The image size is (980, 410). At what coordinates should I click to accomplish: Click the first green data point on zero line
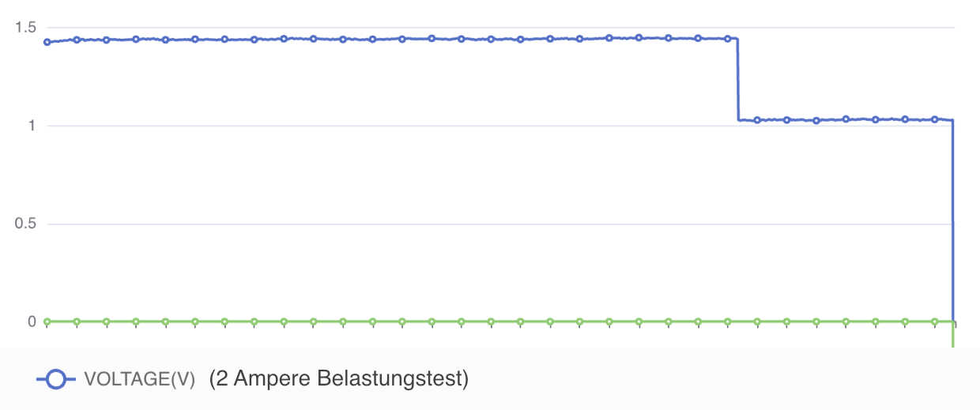click(47, 322)
